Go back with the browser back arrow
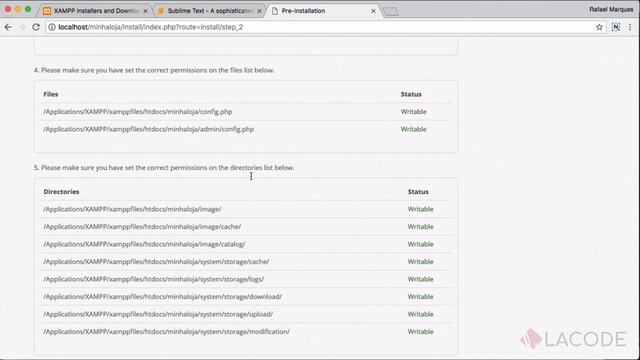 [8, 27]
